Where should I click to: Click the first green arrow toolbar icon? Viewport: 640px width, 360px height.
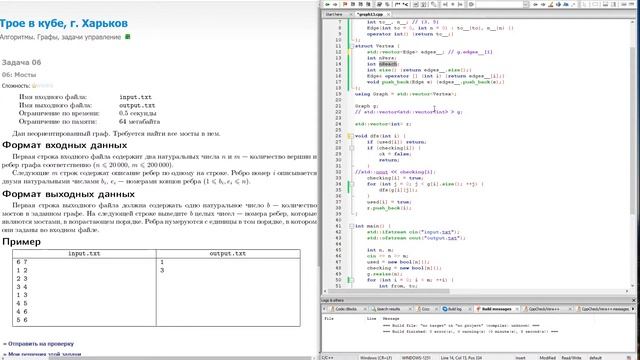(x=327, y=4)
